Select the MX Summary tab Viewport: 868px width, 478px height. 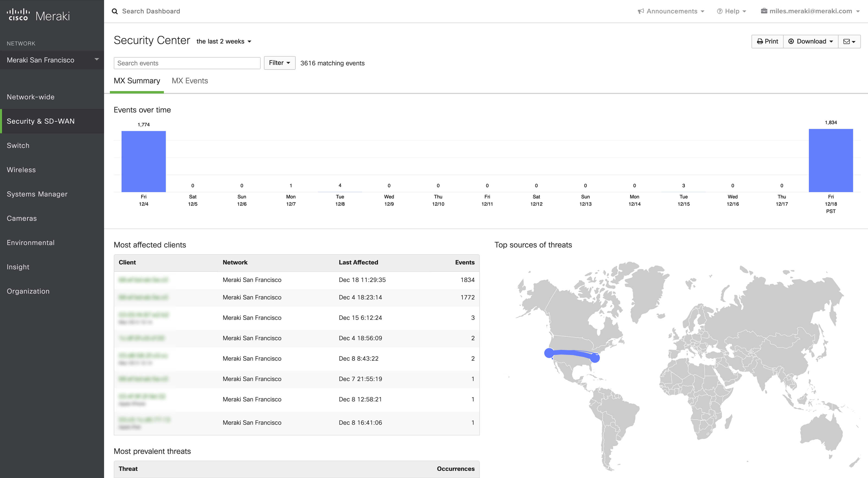click(137, 81)
